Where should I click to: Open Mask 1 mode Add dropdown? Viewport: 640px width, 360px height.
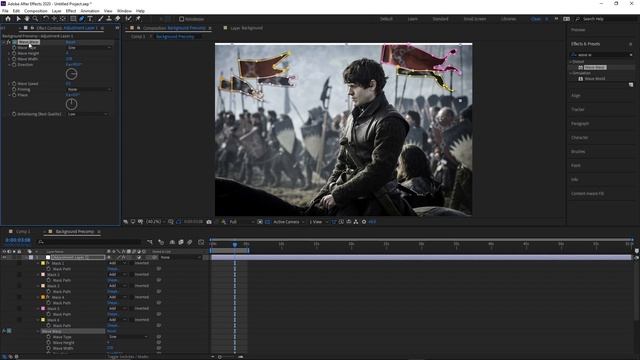coord(117,263)
